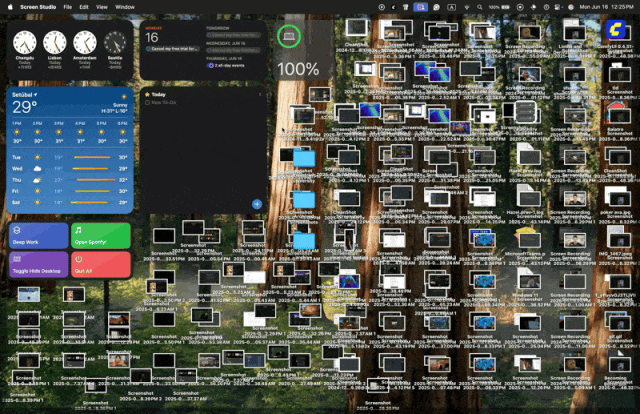
Task: Select the Sat forecast row
Action: point(69,202)
